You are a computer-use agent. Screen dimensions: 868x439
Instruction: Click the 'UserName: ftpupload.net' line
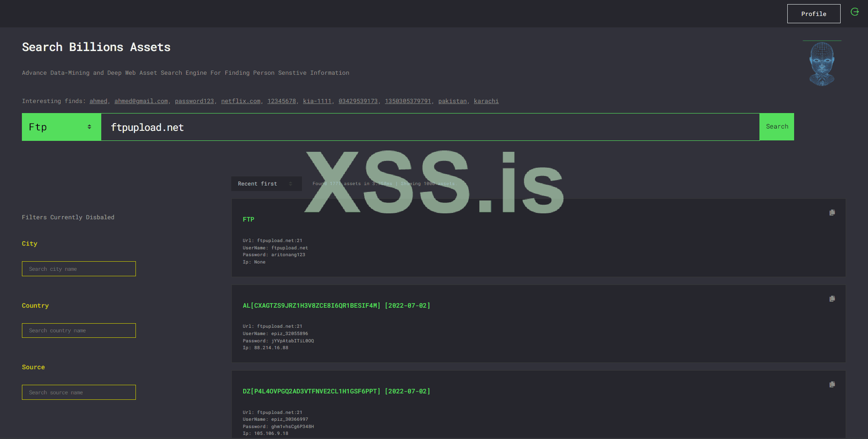(275, 248)
